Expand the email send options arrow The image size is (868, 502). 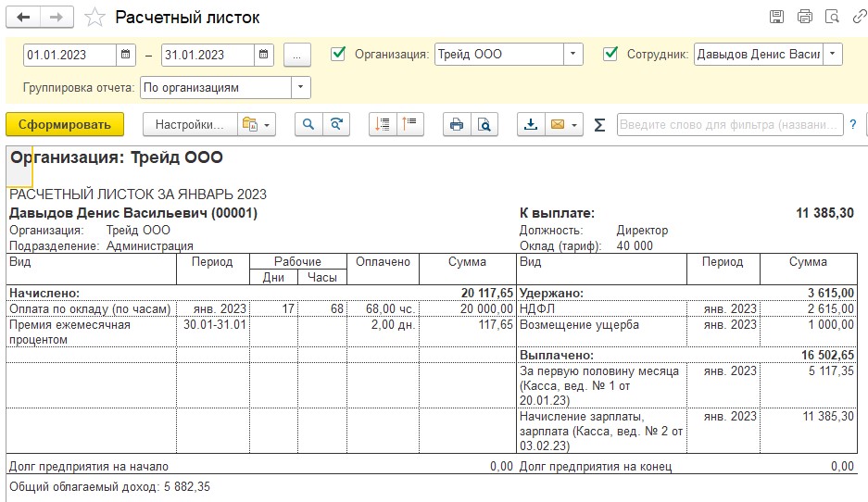(574, 125)
